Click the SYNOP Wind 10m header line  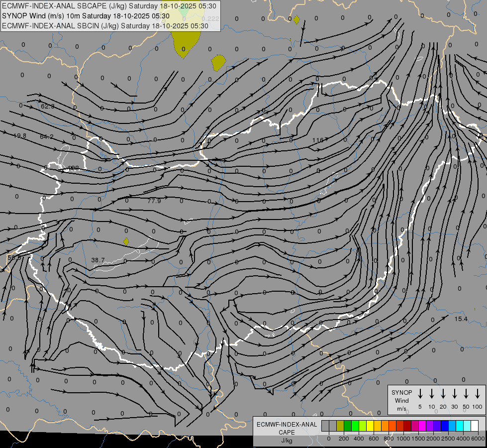(86, 16)
